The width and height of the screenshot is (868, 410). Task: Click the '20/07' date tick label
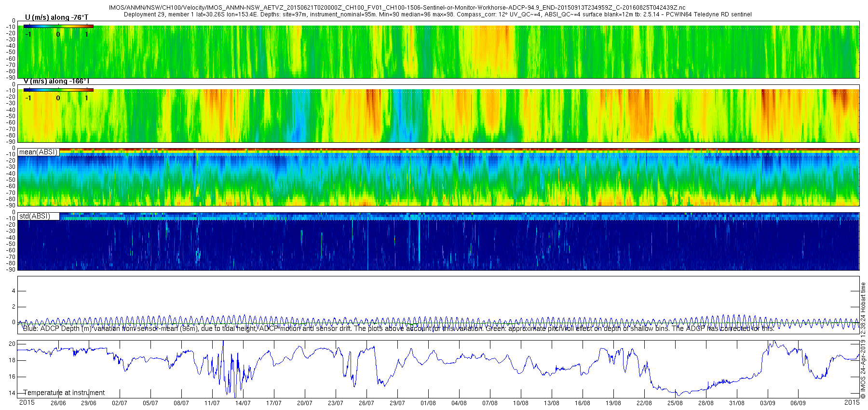[305, 403]
